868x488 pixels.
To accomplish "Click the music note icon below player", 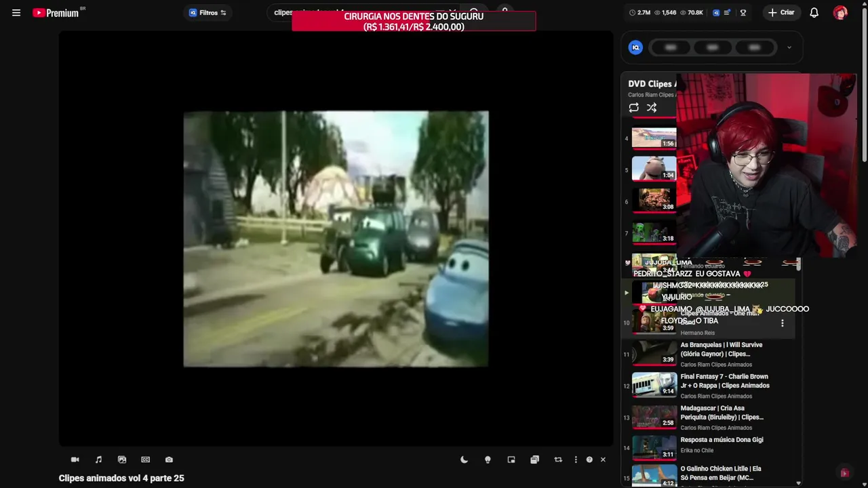I will coord(98,460).
